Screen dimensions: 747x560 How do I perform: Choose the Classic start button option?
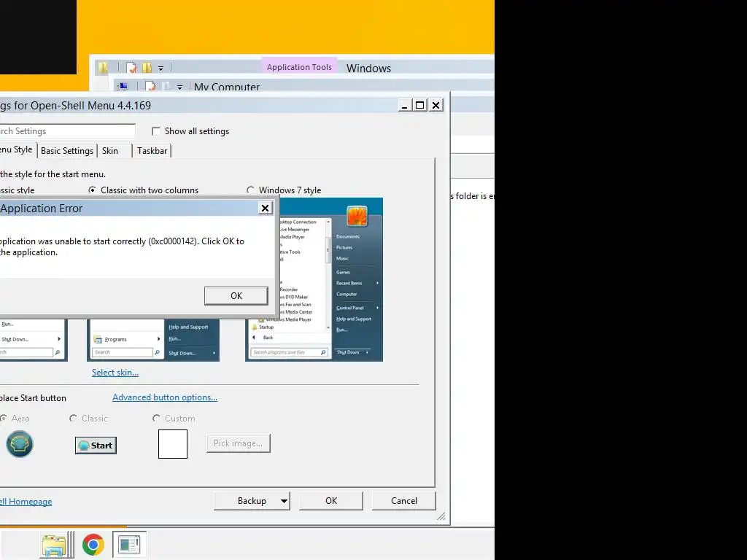point(73,418)
